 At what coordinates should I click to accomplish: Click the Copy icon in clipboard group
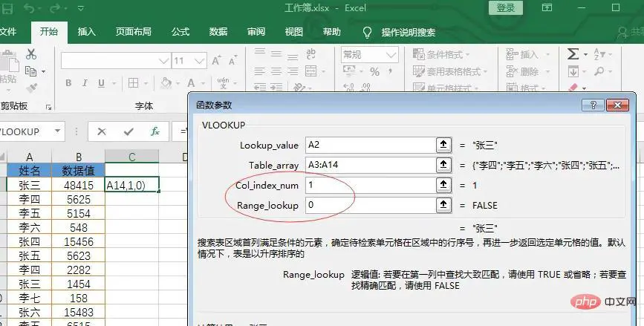pyautogui.click(x=30, y=71)
